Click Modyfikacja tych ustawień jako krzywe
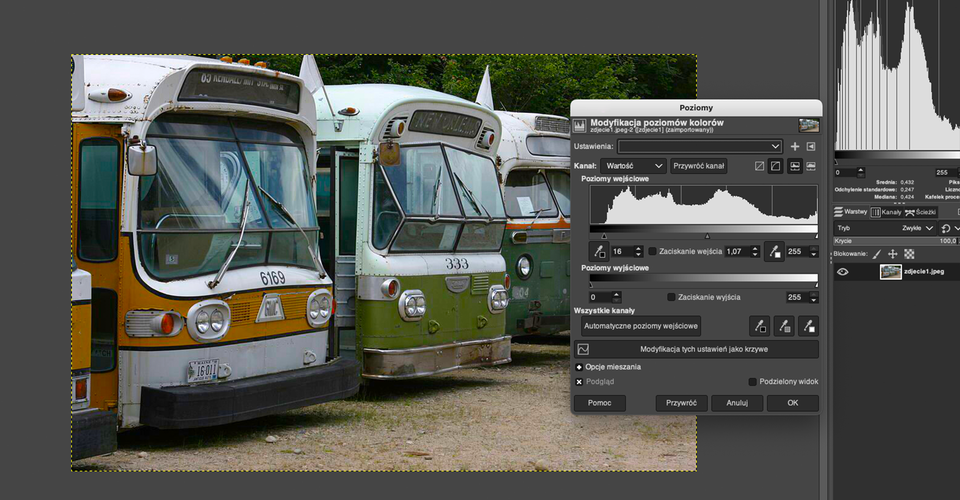Image resolution: width=960 pixels, height=500 pixels. [x=696, y=349]
